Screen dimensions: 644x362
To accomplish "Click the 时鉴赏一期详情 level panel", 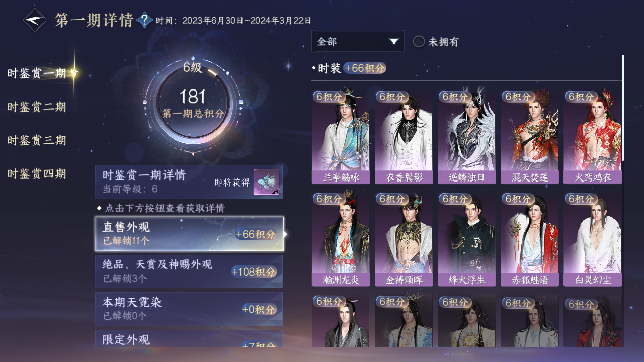I will click(189, 182).
